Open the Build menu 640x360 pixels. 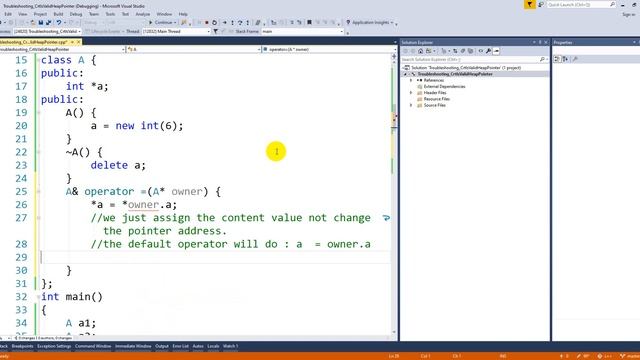tap(58, 14)
